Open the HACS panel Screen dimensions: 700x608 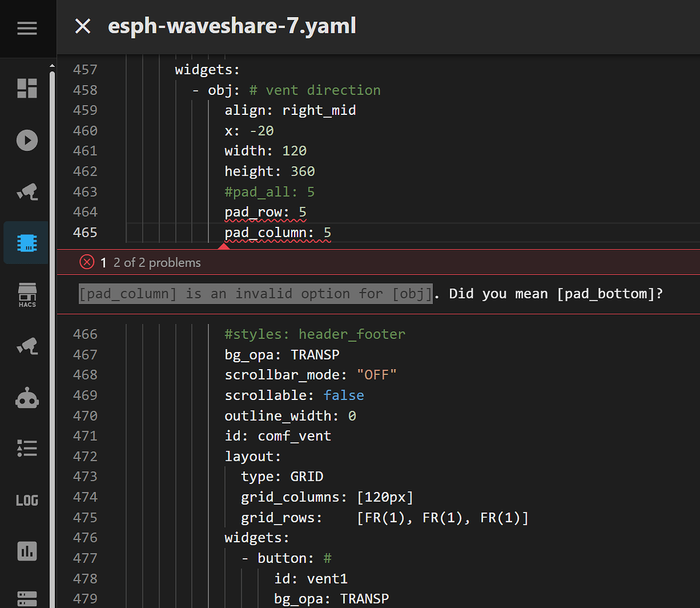click(27, 295)
